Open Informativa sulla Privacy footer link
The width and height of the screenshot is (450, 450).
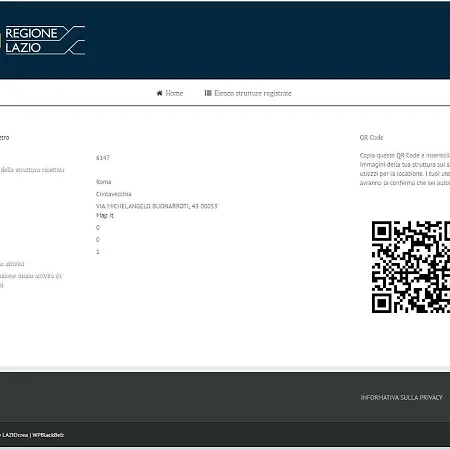(401, 397)
